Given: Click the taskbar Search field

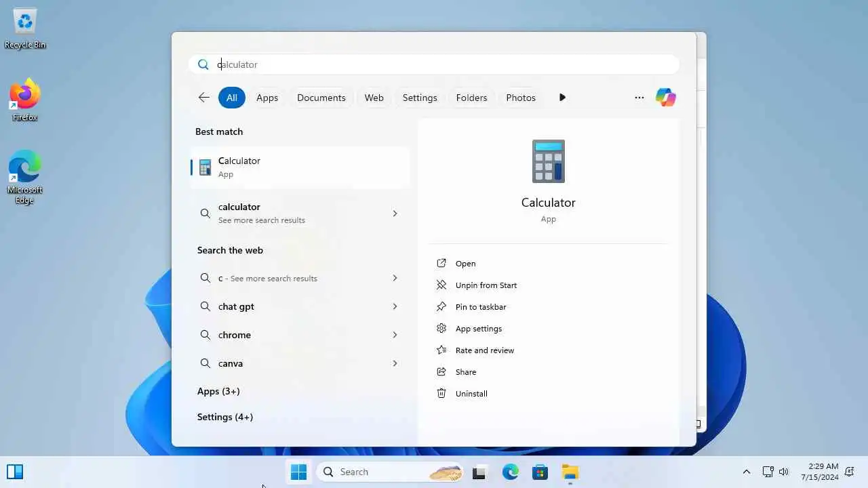Looking at the screenshot, I should coord(390,472).
